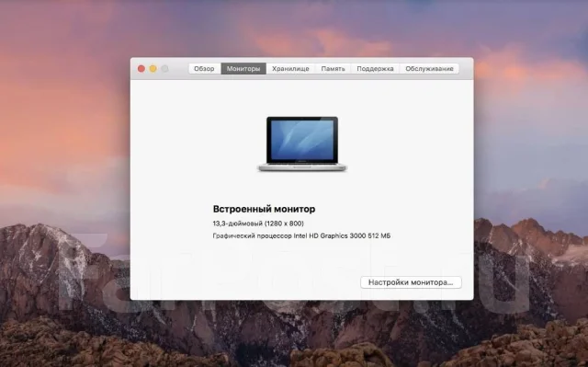Click the 13,3-дюймовый (1280 x 800) text
Screen dimensions: 588x367
tap(258, 224)
